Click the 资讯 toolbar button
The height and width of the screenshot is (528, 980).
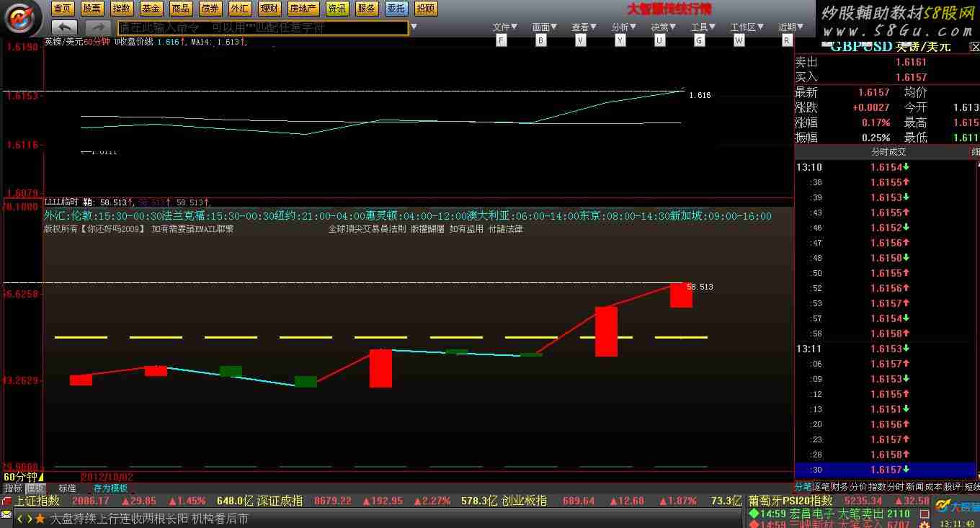[337, 9]
